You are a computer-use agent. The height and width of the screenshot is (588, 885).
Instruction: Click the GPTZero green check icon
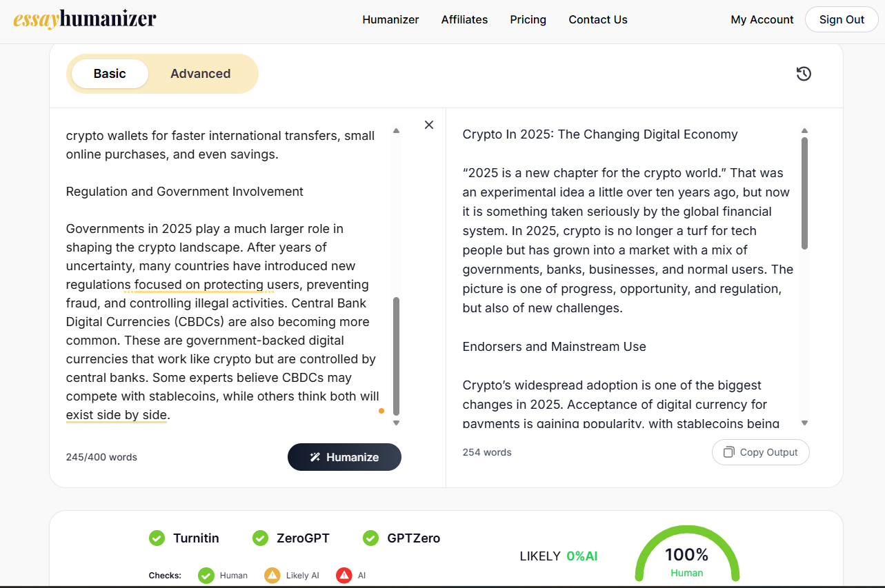370,538
